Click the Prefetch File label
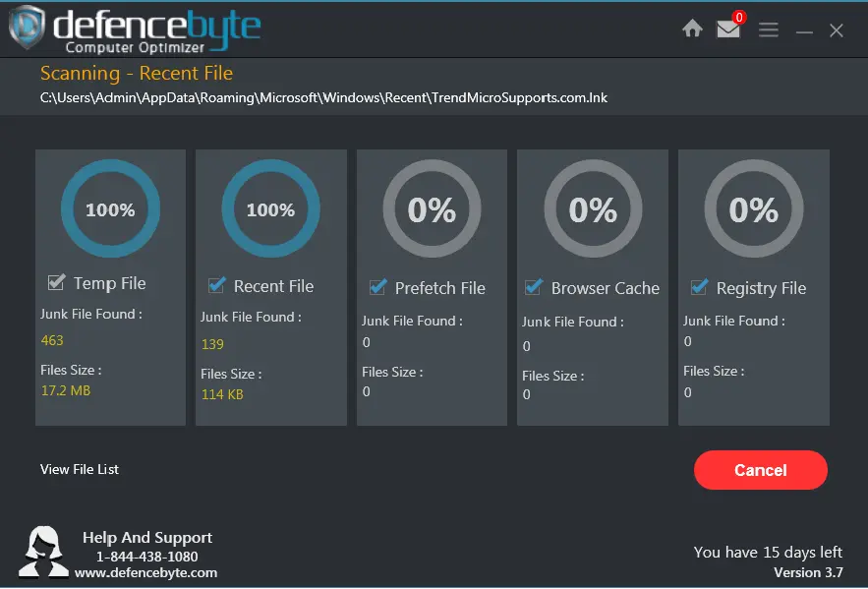This screenshot has width=868, height=589. point(440,288)
